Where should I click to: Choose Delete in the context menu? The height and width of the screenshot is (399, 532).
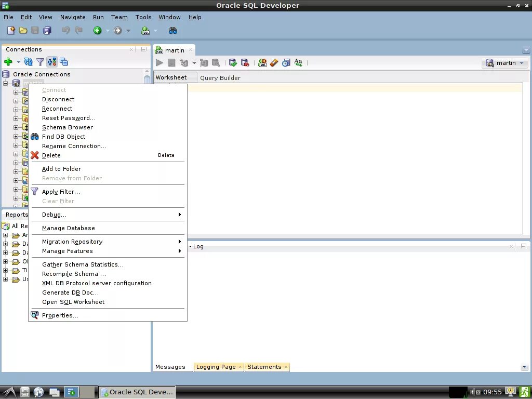(x=108, y=155)
